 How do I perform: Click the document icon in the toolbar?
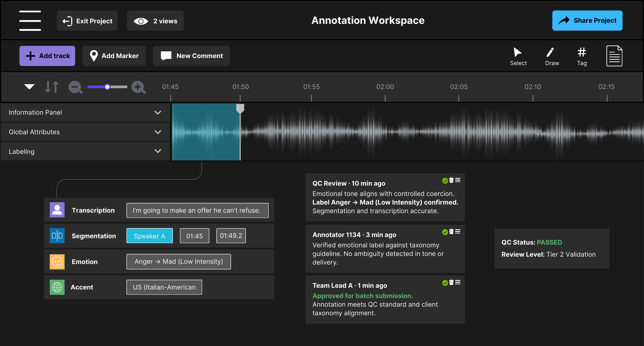click(x=614, y=56)
